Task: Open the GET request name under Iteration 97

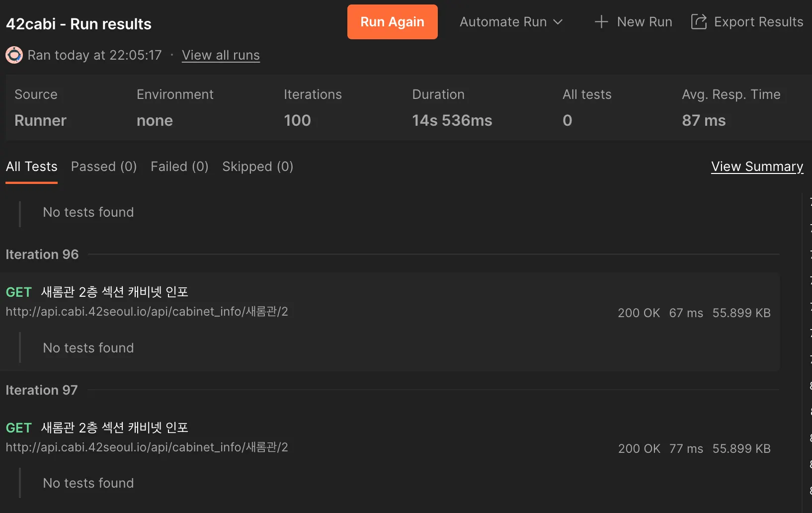Action: pos(115,427)
